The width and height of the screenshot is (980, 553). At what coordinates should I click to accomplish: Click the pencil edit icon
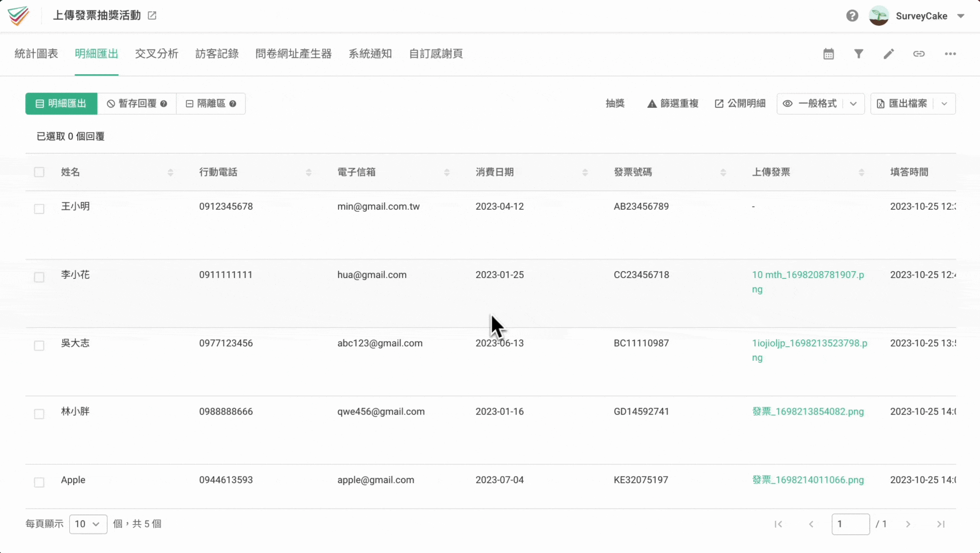click(x=889, y=54)
